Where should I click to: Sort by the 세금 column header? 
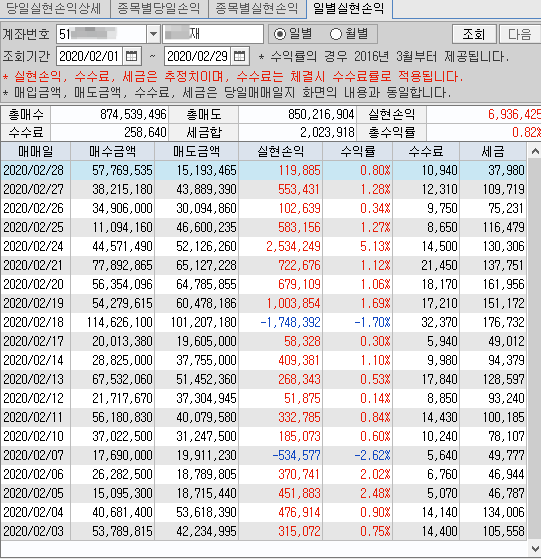493,152
